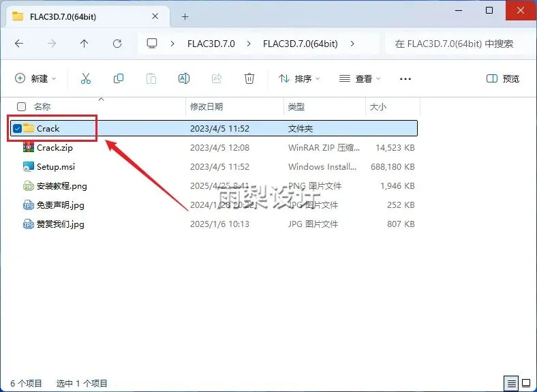Sort by 类型 column header
Viewport: 537px width, 392px height.
pyautogui.click(x=296, y=106)
